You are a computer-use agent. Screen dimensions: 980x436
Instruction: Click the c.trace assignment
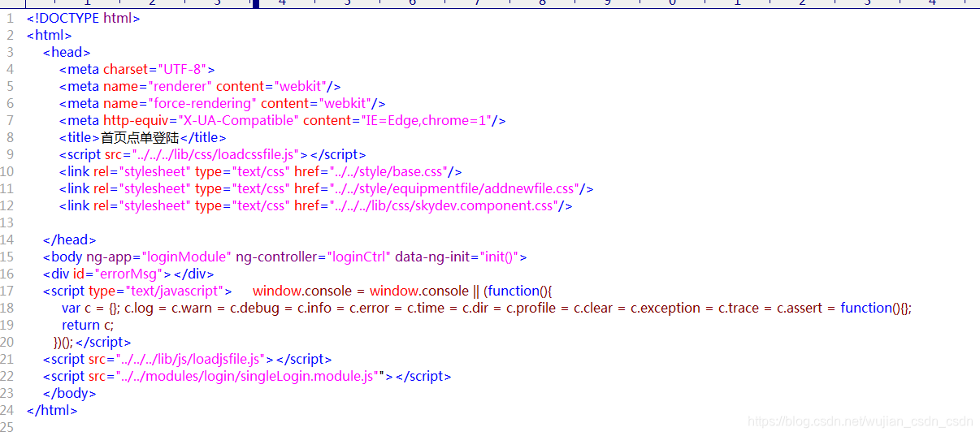(x=739, y=308)
